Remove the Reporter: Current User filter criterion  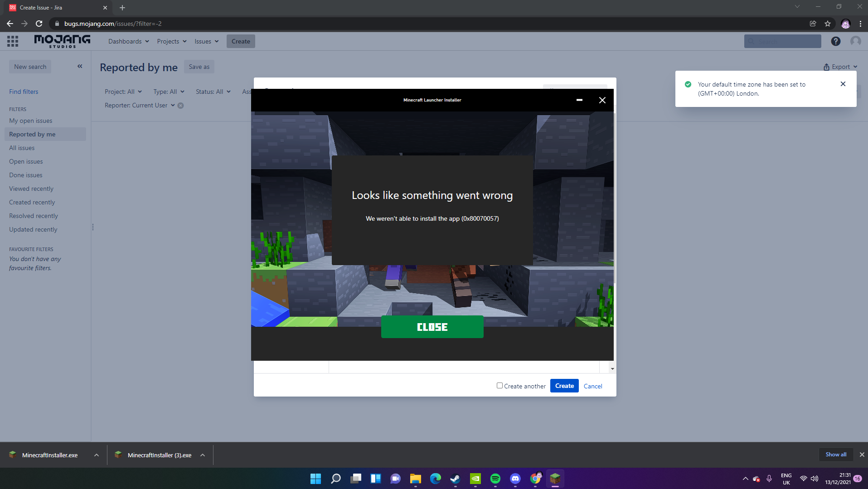[180, 106]
